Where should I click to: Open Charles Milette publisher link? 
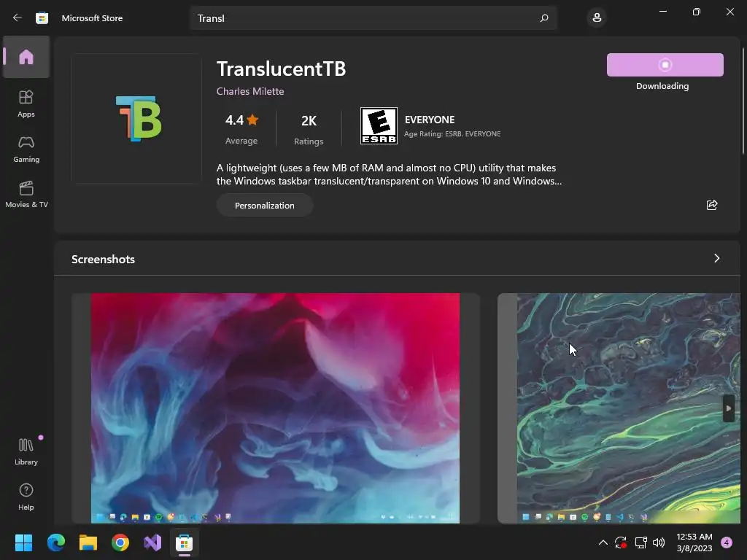[x=250, y=91]
